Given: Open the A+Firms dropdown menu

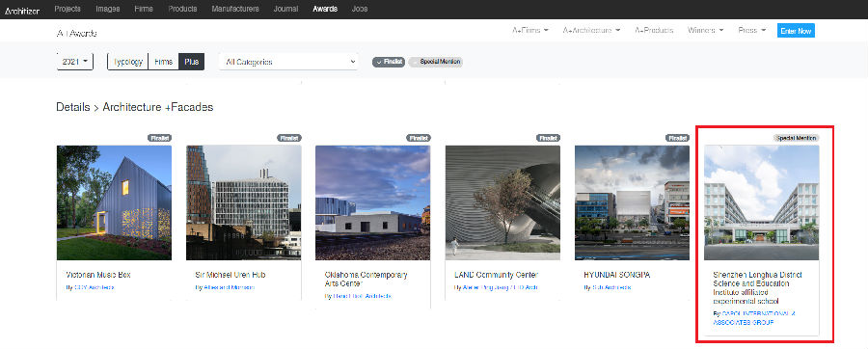Looking at the screenshot, I should pos(530,31).
